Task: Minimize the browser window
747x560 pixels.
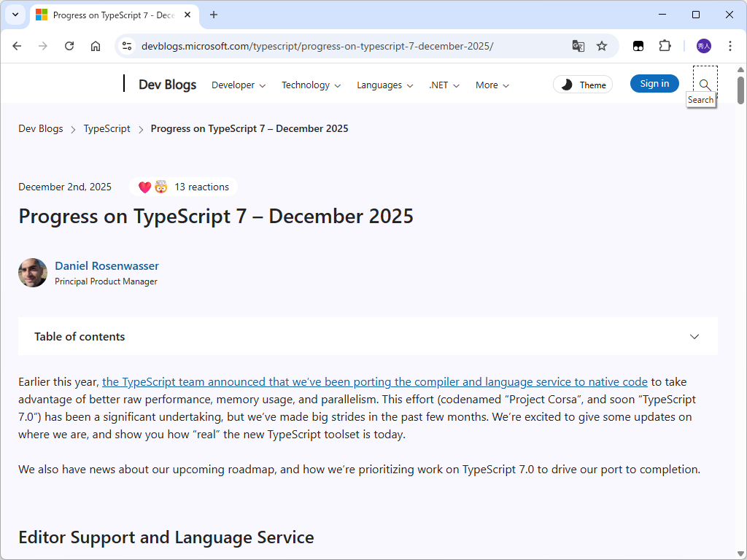Action: tap(662, 15)
